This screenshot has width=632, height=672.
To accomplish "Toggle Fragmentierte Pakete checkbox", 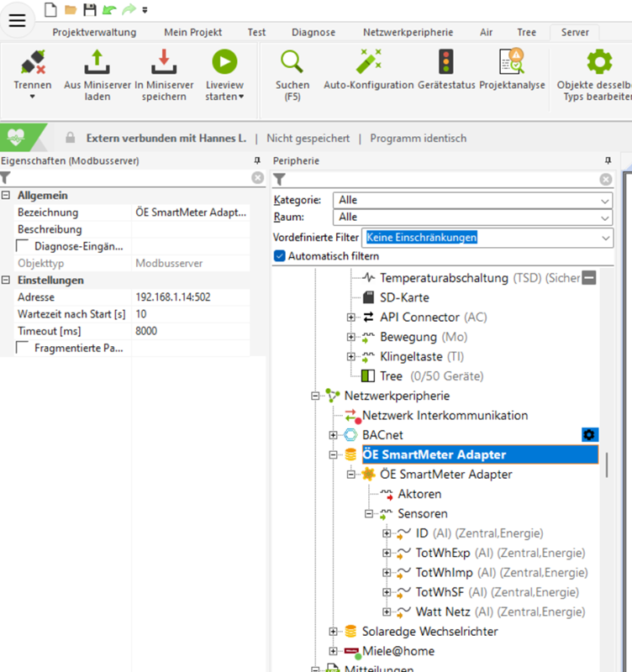I will tap(24, 348).
